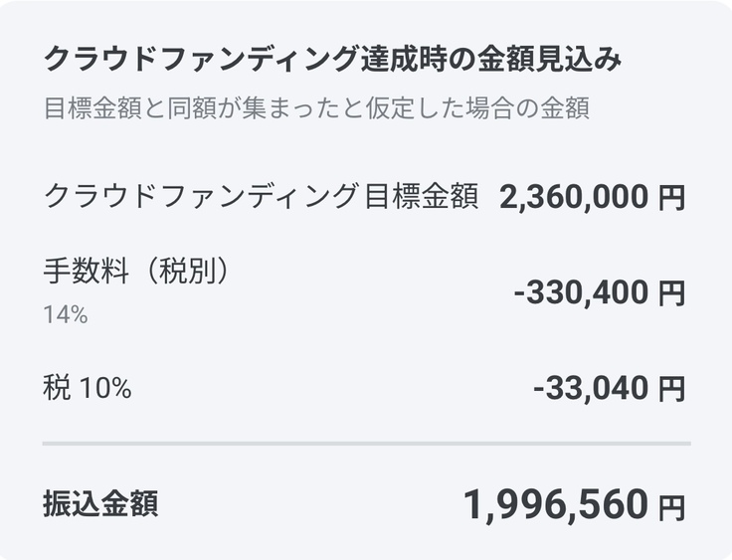
Task: Click the -33,040 tax amount figure
Action: click(591, 388)
